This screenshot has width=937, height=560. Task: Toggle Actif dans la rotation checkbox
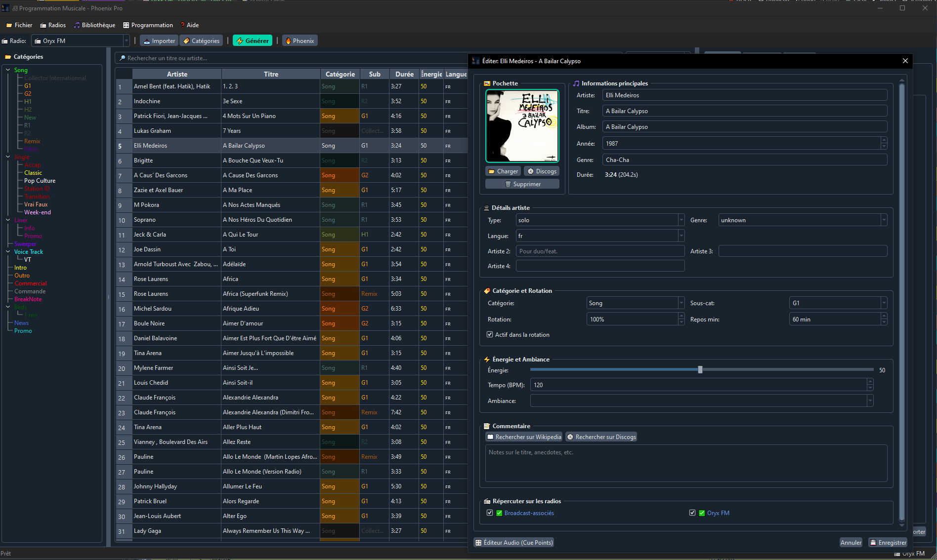point(490,335)
